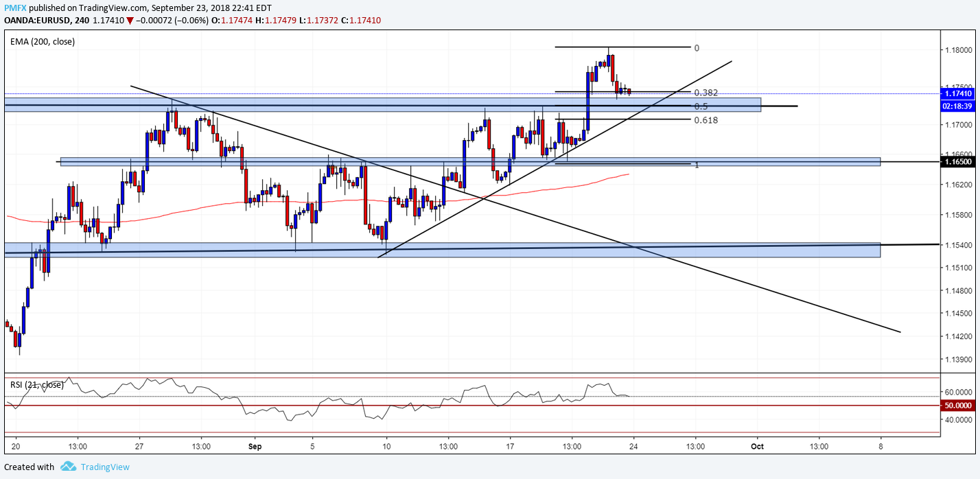Viewport: 980px width, 479px height.
Task: Select the Fibonacci 0 level label
Action: pos(697,48)
